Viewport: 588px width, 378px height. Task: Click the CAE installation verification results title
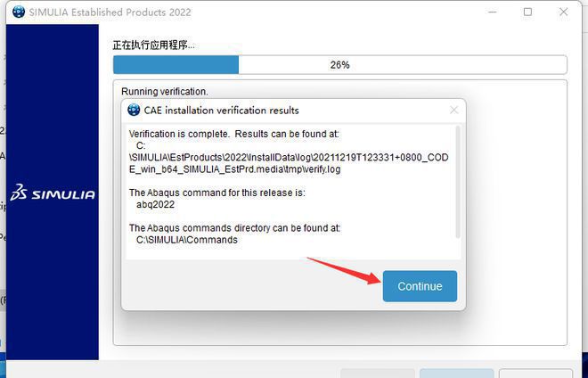[x=221, y=111]
